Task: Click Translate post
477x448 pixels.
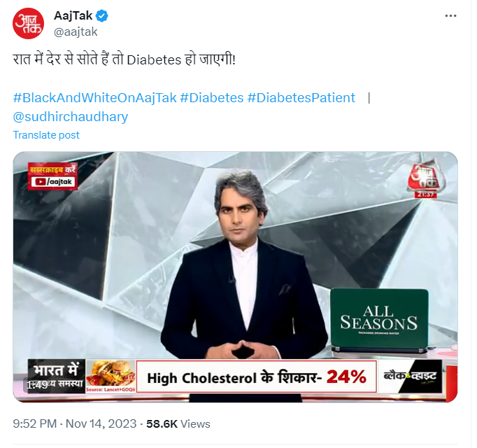Action: click(46, 135)
